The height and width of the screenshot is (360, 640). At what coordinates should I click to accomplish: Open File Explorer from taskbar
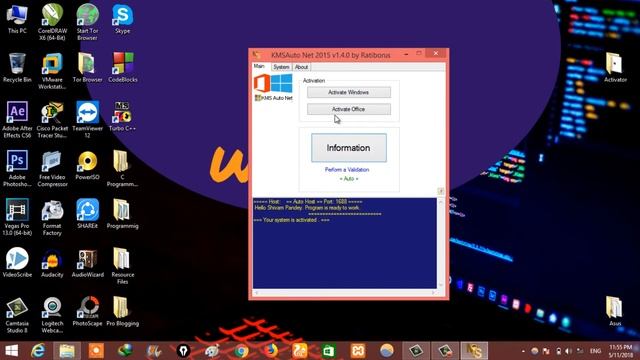[x=67, y=351]
